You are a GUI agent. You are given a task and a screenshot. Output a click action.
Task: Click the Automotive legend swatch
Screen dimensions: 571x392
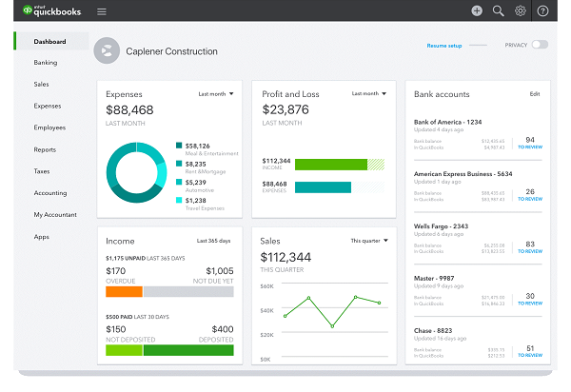(179, 182)
